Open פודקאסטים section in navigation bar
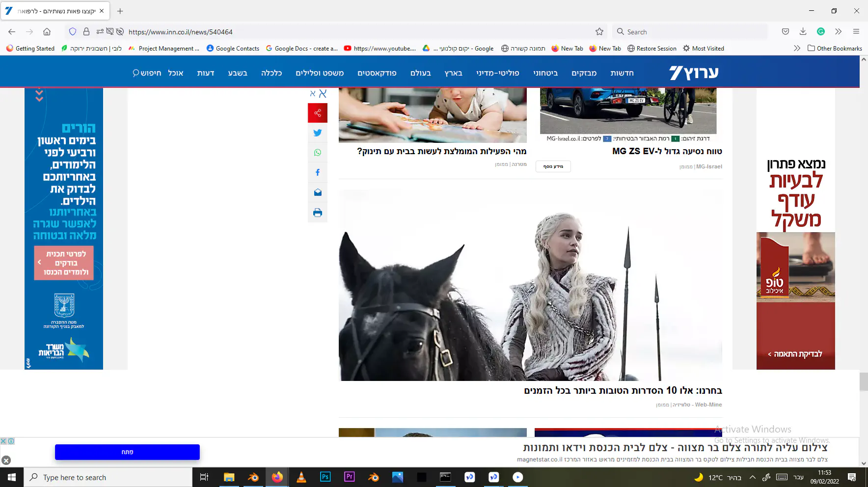This screenshot has height=487, width=868. pyautogui.click(x=377, y=73)
